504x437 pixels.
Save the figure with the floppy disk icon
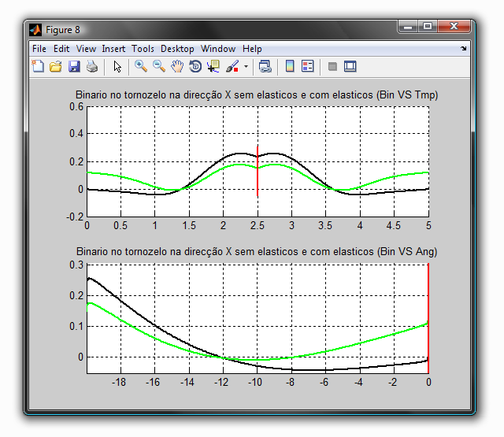coord(74,67)
